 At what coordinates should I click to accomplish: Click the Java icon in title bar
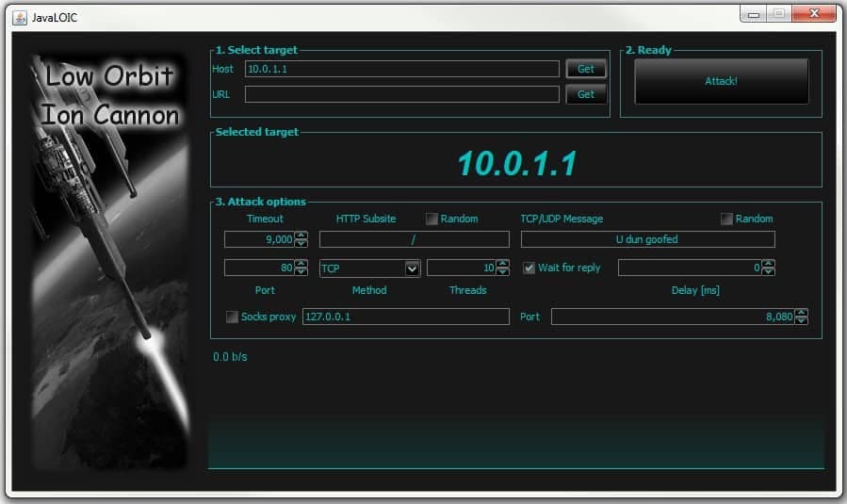[20, 18]
